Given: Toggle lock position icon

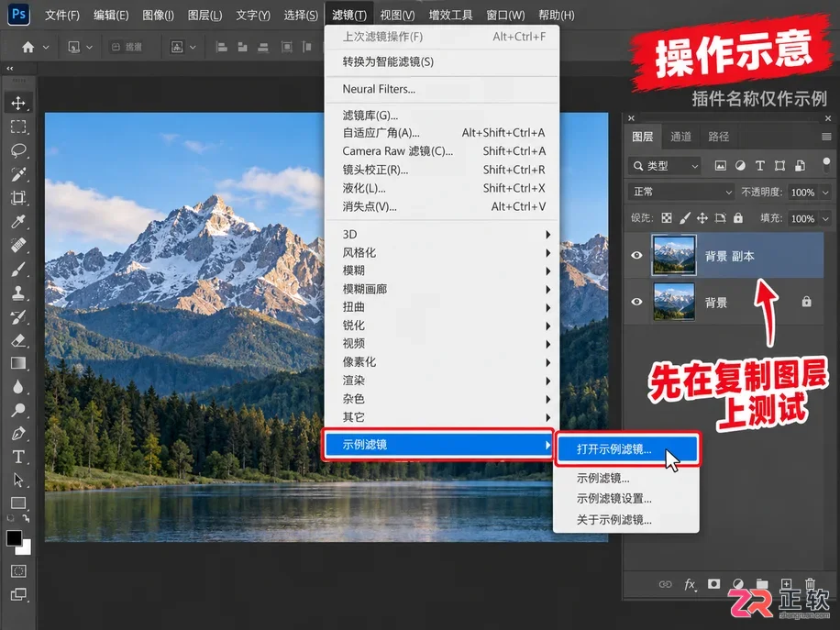Looking at the screenshot, I should coord(702,218).
